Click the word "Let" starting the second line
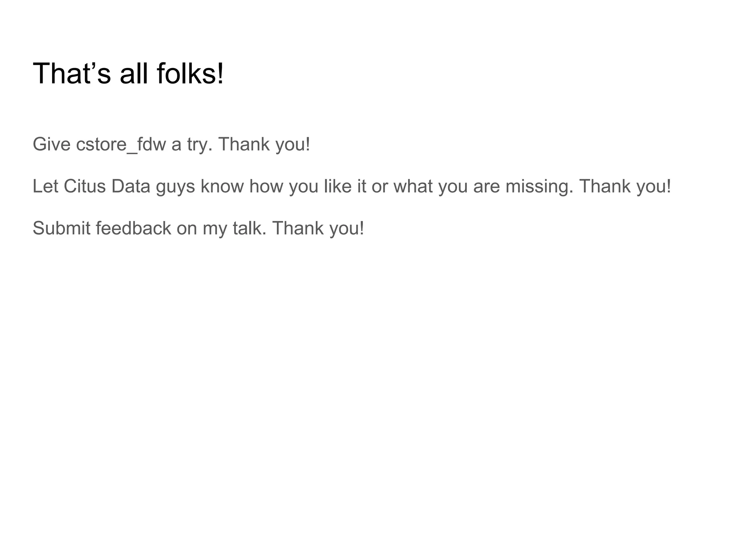Screen dimensions: 747x560 (45, 186)
